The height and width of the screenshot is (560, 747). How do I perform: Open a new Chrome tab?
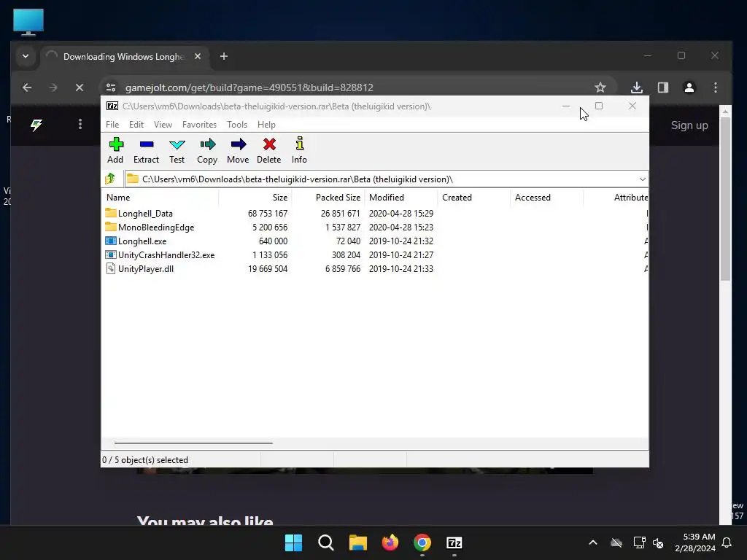[224, 56]
